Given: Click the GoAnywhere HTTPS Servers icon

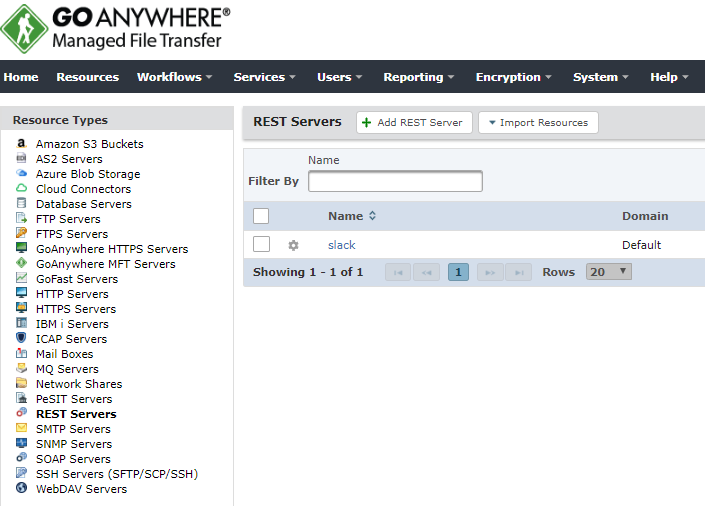Looking at the screenshot, I should click(x=21, y=248).
